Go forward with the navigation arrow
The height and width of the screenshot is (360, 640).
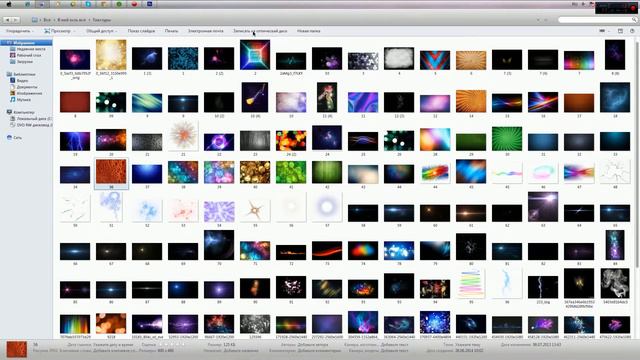pyautogui.click(x=15, y=20)
